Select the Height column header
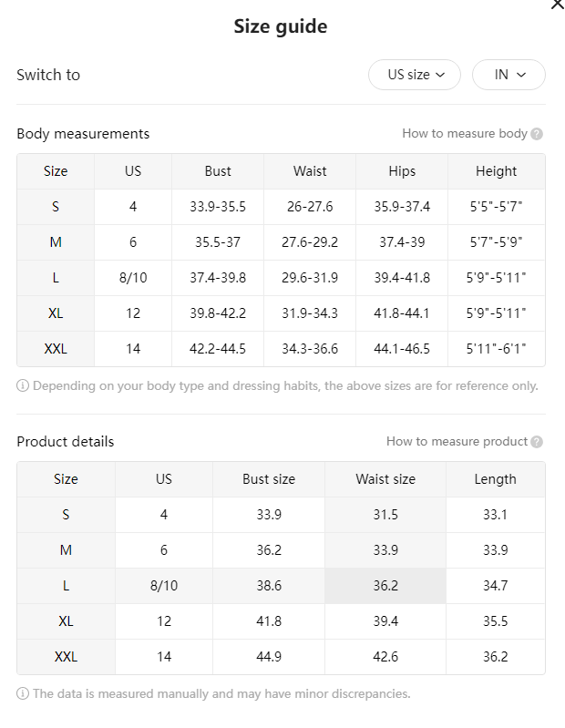Image resolution: width=565 pixels, height=728 pixels. 497,171
